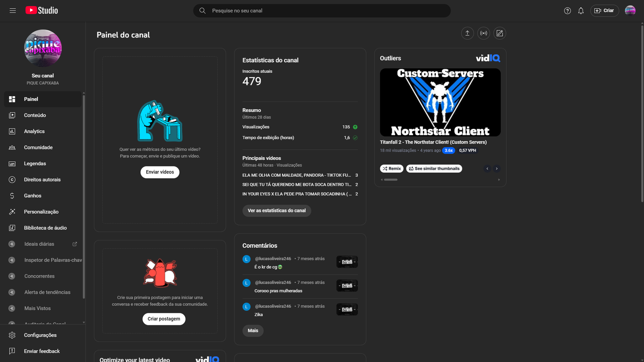Image resolution: width=644 pixels, height=362 pixels.
Task: Open the help question mark icon
Action: point(568,11)
